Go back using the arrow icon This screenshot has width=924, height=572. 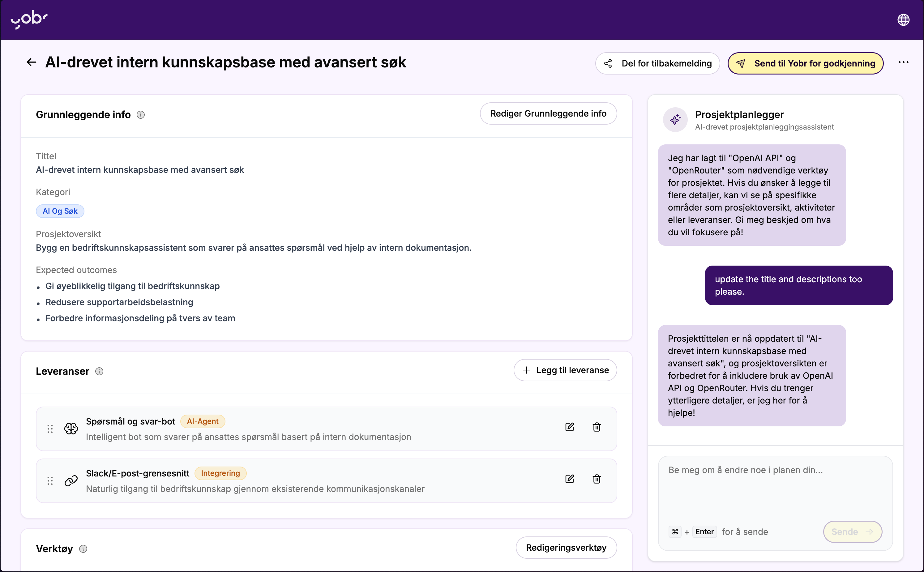pos(32,62)
